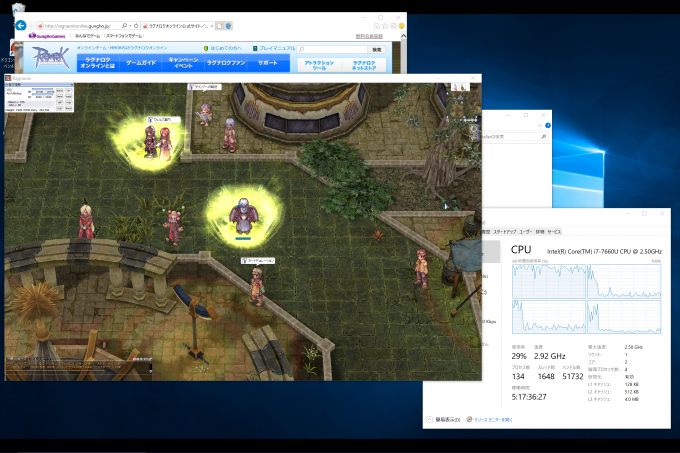Click the winged character in the center aura

point(244,217)
